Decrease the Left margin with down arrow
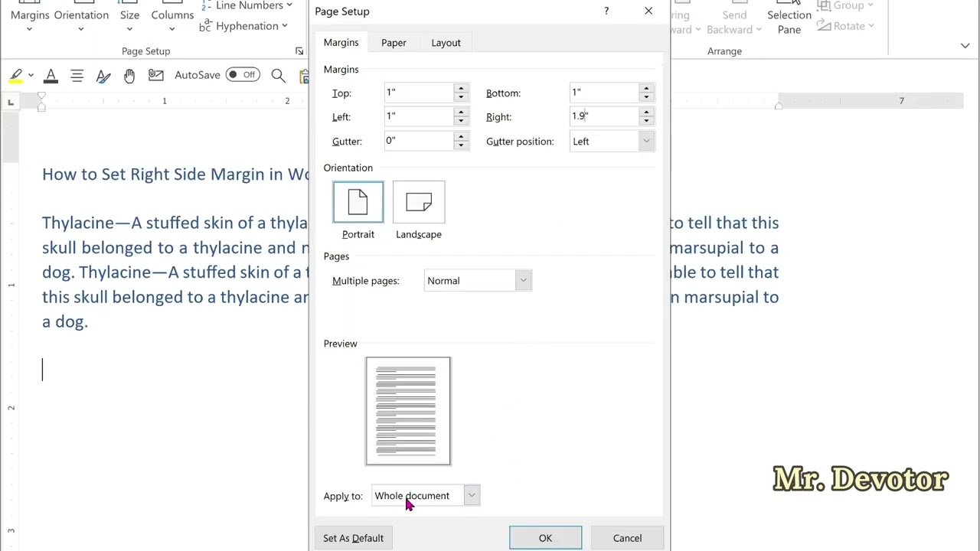The width and height of the screenshot is (980, 551). 461,122
